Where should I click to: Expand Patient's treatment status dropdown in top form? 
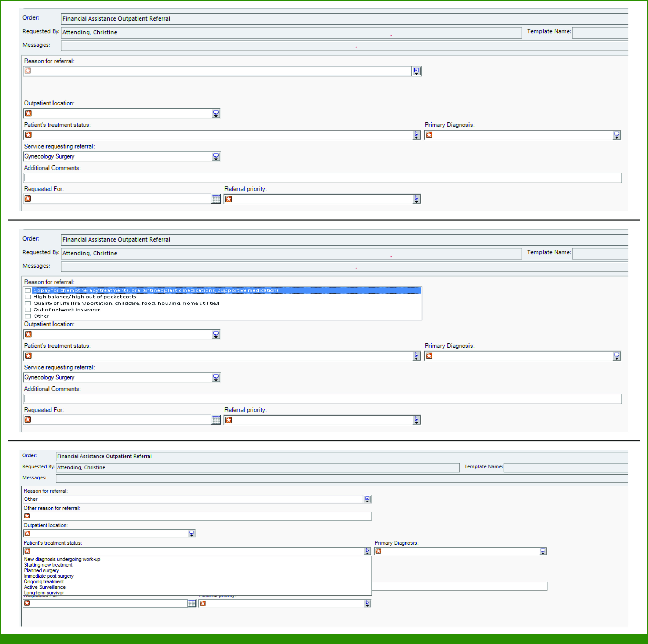click(x=416, y=135)
